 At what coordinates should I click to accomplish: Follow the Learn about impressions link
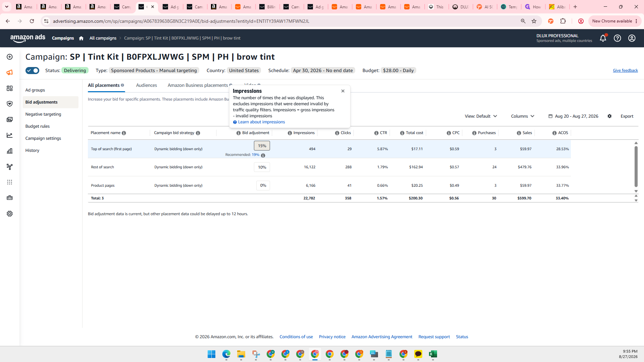pyautogui.click(x=261, y=122)
